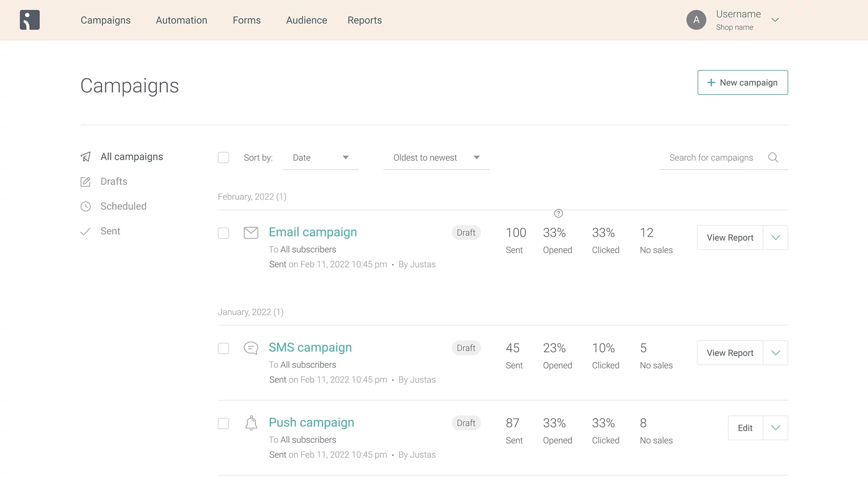Click the bell icon for Push campaign
The image size is (868, 488).
(x=251, y=423)
